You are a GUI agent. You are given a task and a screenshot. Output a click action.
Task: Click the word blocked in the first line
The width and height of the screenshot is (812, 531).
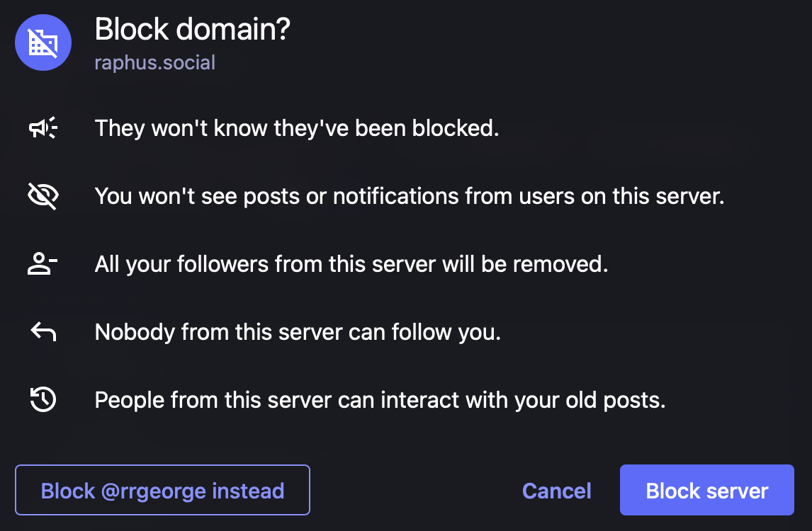(455, 128)
